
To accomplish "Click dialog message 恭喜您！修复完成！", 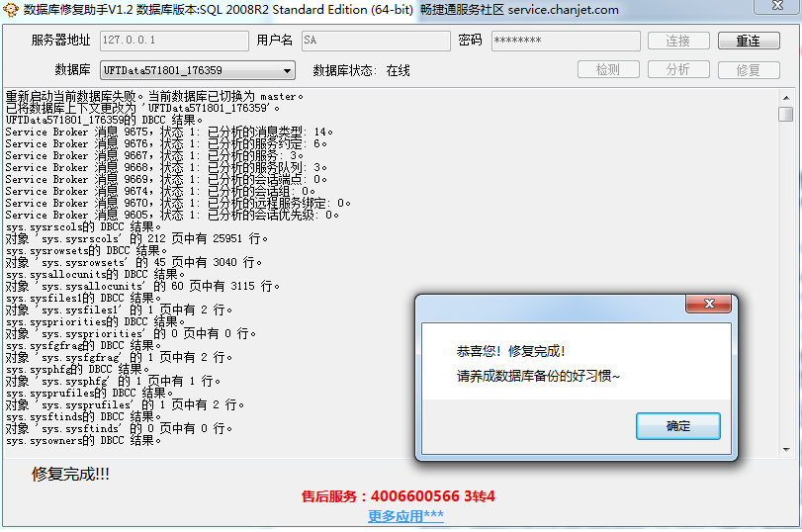I will 510,351.
